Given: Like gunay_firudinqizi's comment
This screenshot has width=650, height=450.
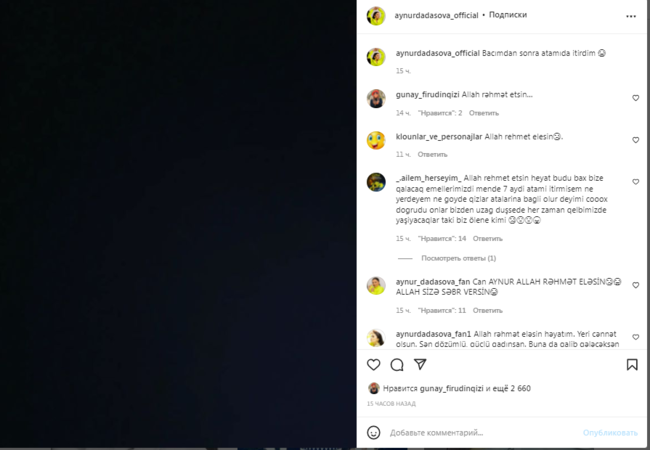Looking at the screenshot, I should tap(635, 98).
